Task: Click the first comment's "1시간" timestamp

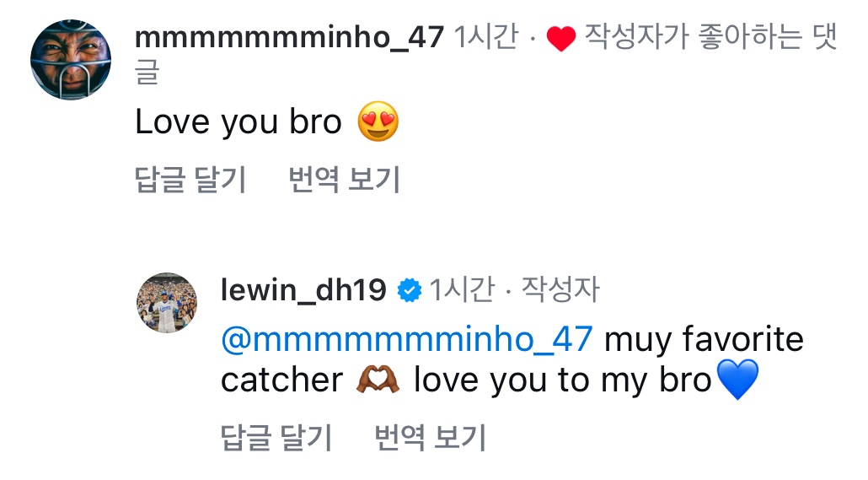Action: [485, 38]
